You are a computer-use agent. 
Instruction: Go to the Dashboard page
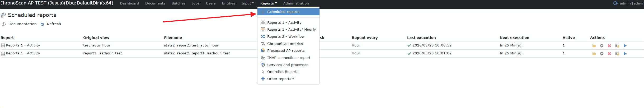coord(129,3)
